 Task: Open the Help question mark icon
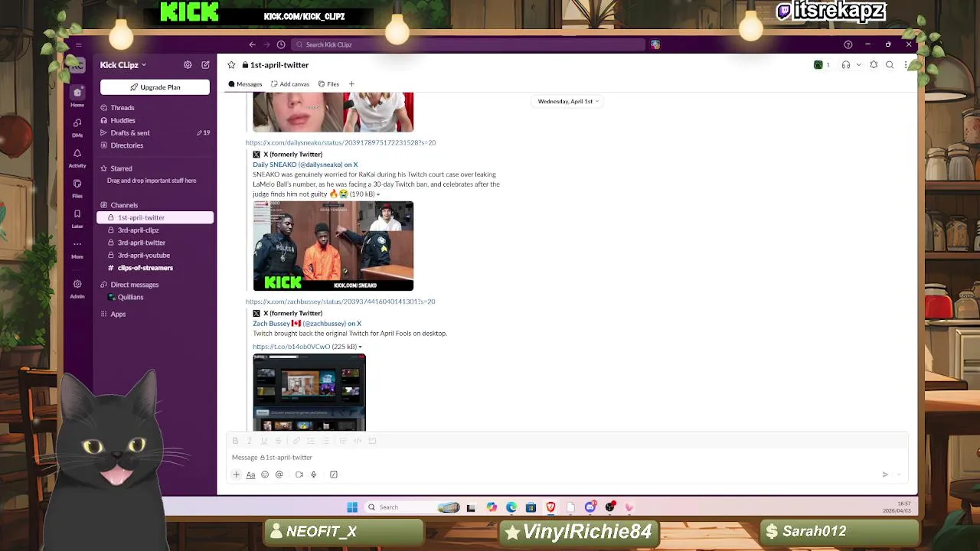pos(848,44)
